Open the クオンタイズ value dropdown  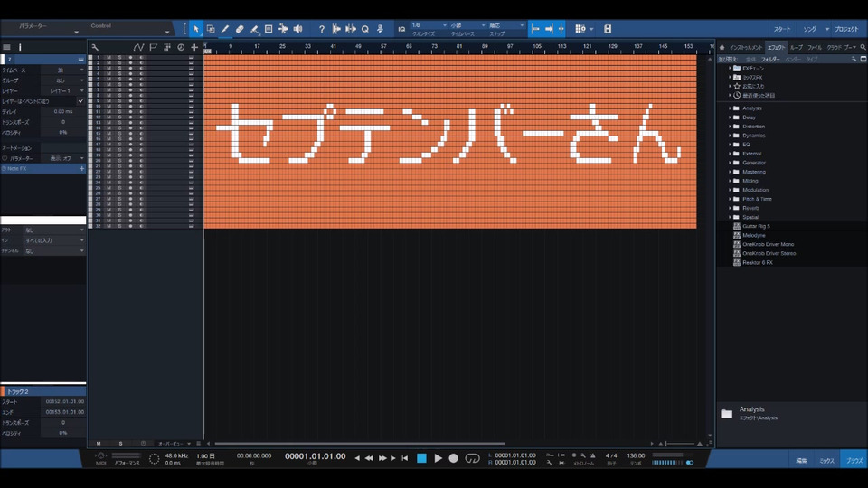429,25
